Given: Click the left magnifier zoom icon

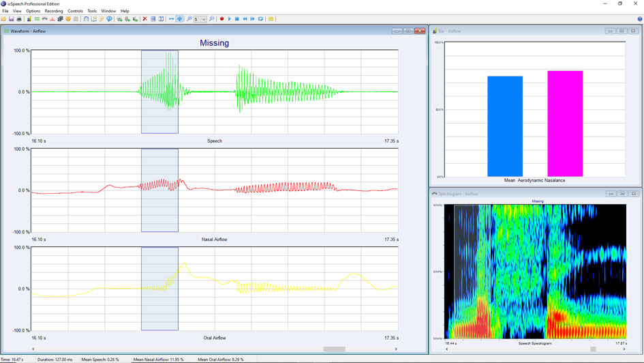Looking at the screenshot, I should click(x=189, y=19).
